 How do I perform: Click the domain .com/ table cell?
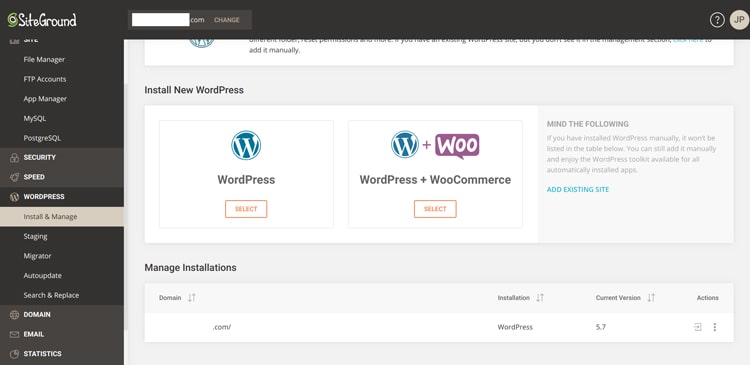(221, 327)
